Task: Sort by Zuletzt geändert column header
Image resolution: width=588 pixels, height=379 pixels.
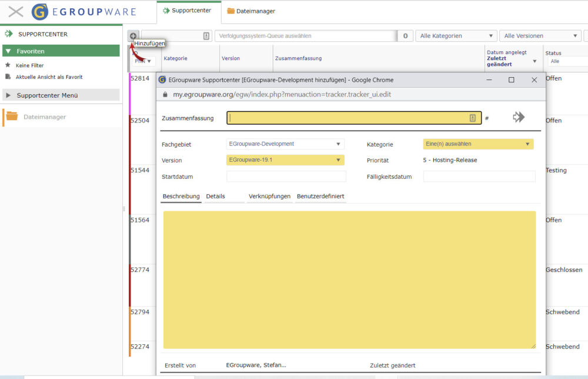Action: [499, 61]
